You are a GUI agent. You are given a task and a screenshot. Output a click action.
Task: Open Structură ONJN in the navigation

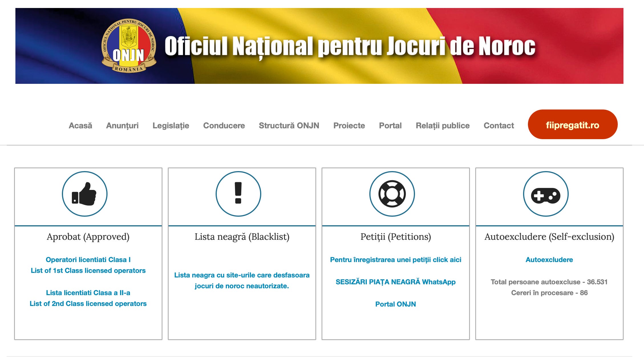click(x=289, y=125)
